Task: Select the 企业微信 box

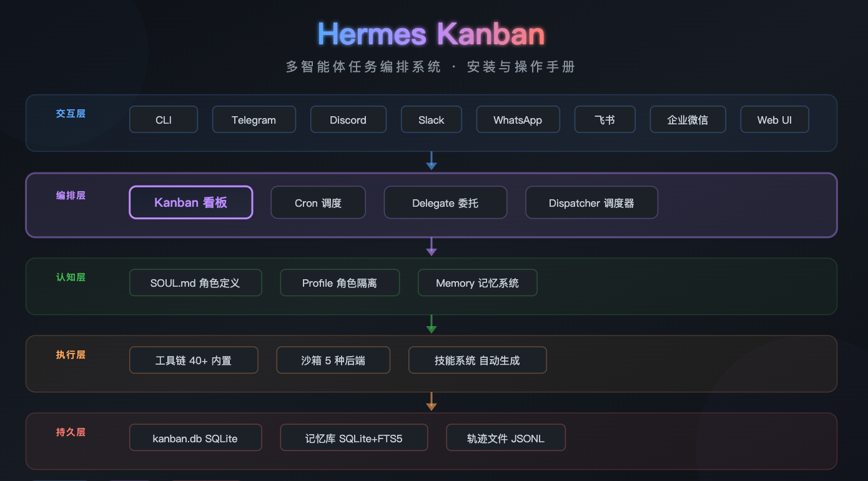Action: (688, 119)
